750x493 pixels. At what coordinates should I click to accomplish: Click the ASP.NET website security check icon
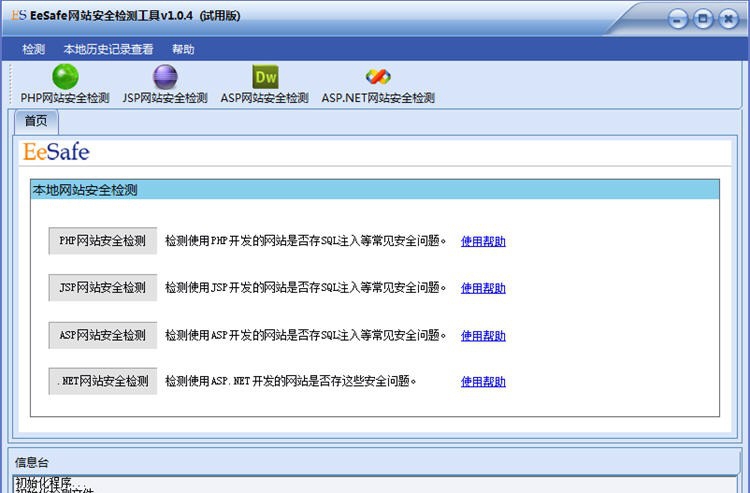tap(378, 77)
